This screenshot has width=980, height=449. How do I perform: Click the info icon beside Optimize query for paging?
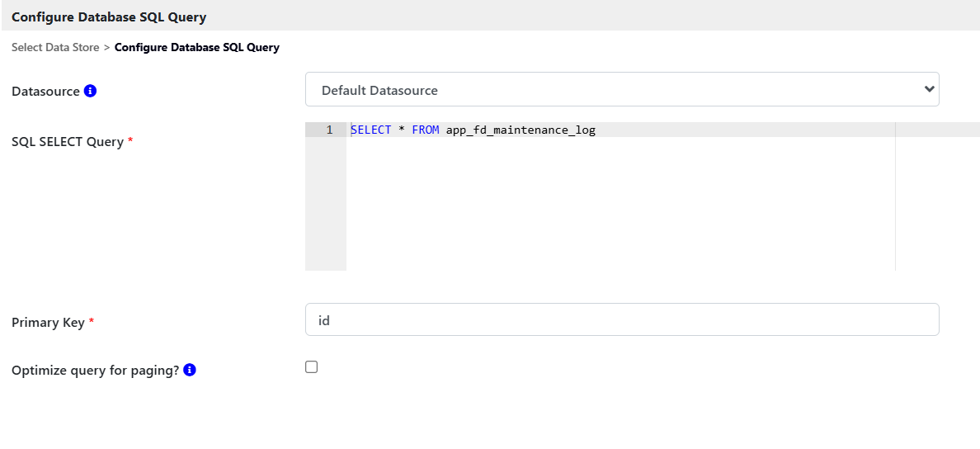pyautogui.click(x=190, y=370)
